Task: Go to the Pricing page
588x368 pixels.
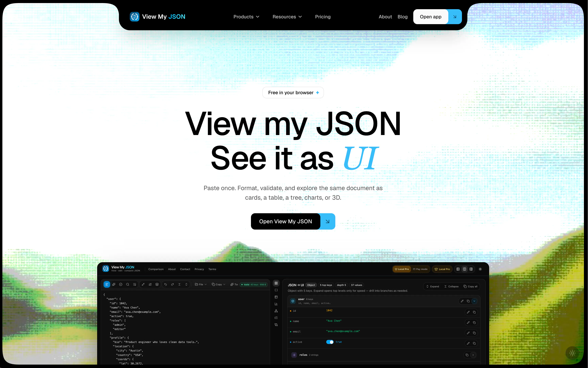Action: [x=323, y=17]
